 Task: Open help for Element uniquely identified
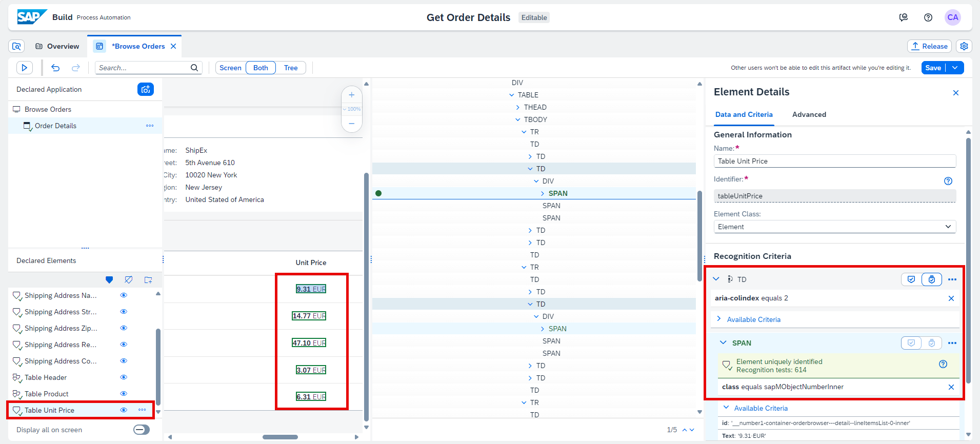click(943, 364)
